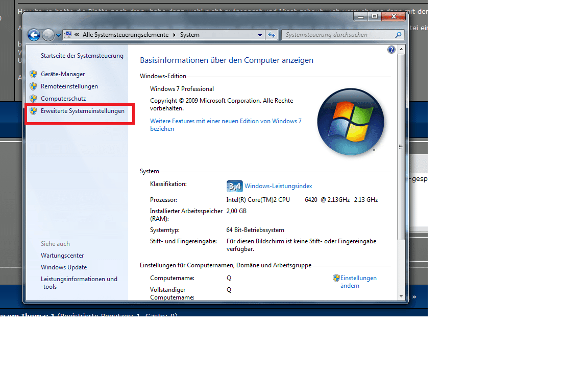
Task: Open Wartungscenter under Siehe auch
Action: point(62,256)
